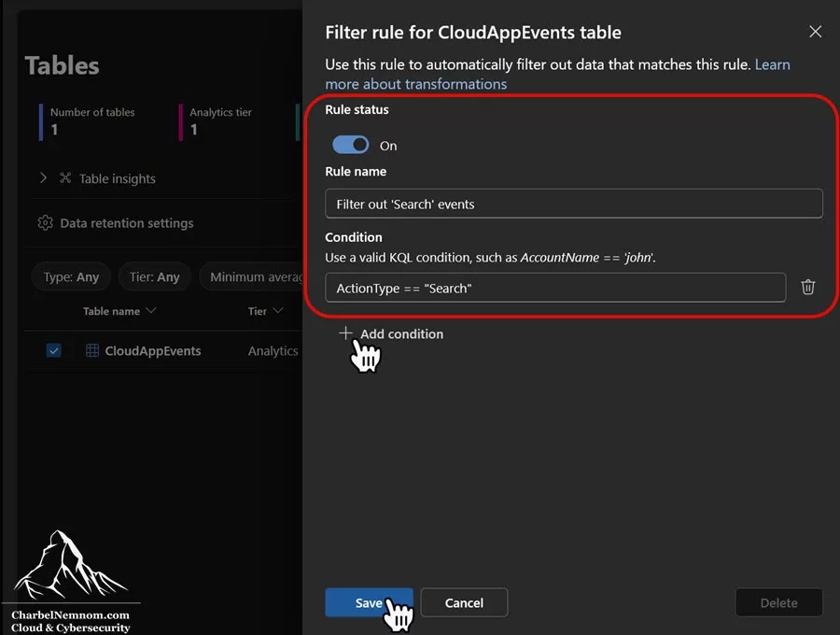The image size is (840, 635).
Task: Select the Analytics tier cell
Action: coord(273,351)
